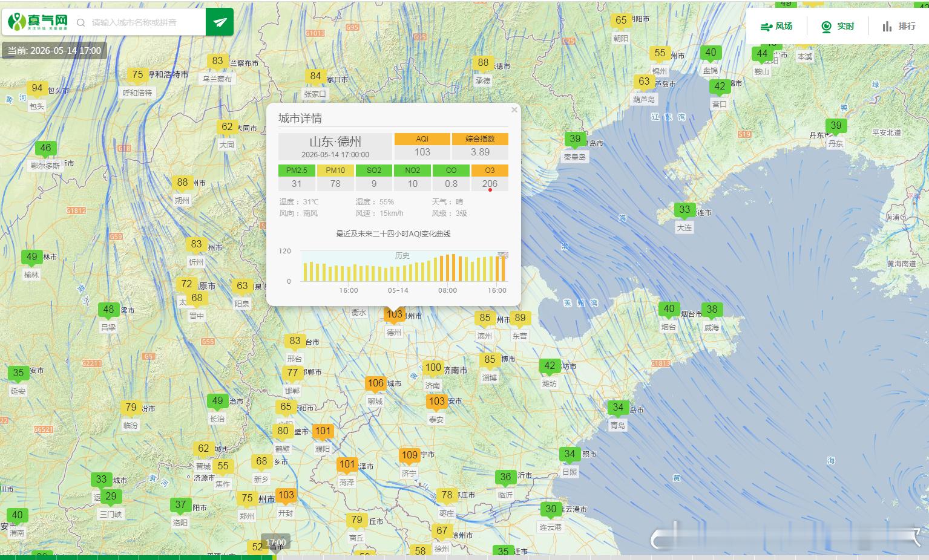Click the 包头 marker showing 94
Screen dimensions: 929x560
click(37, 88)
